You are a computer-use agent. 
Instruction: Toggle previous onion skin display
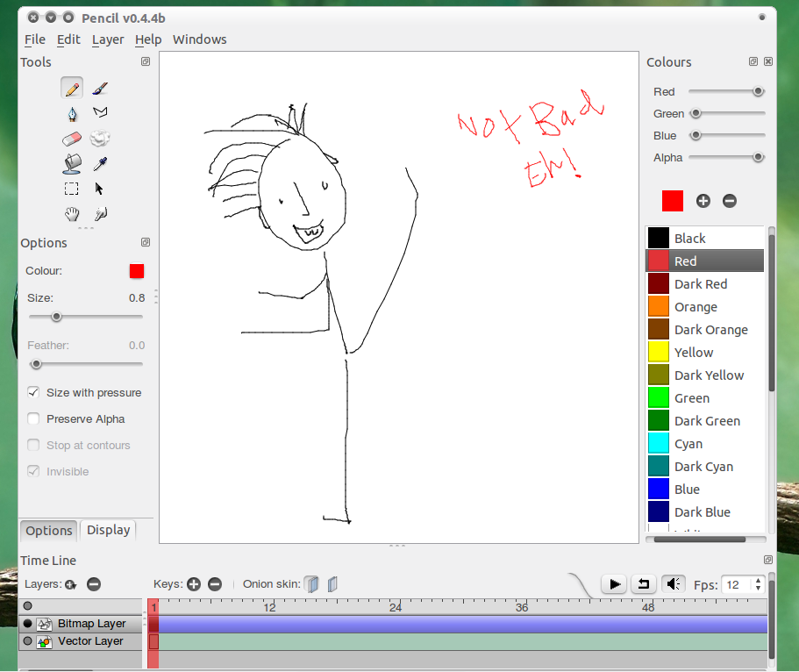311,583
